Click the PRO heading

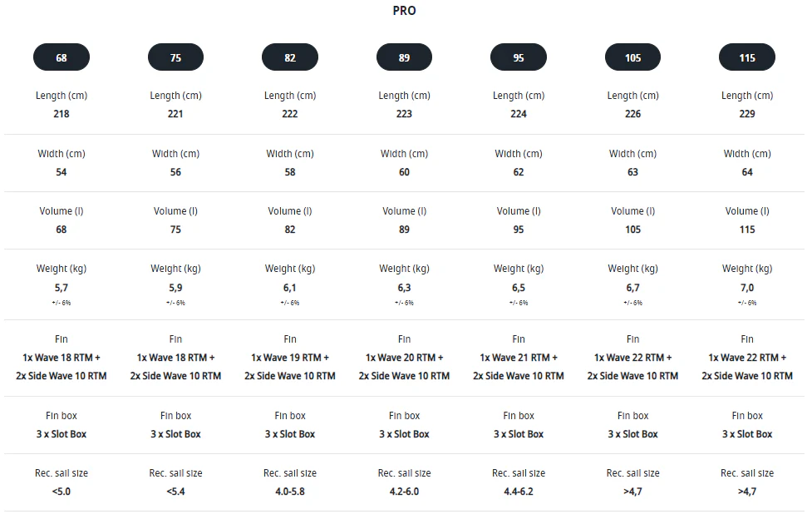404,10
